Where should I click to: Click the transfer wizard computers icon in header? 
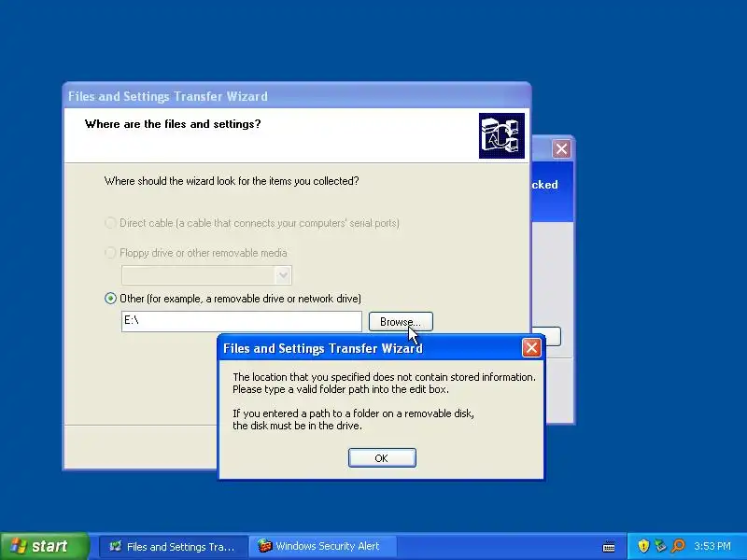(x=501, y=135)
